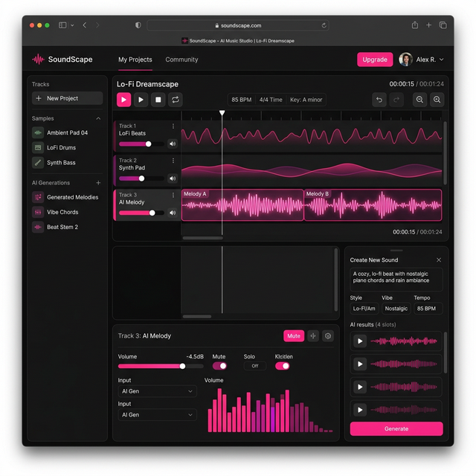Open the Tempo 85 BPM selector
476x476 pixels.
[x=428, y=309]
